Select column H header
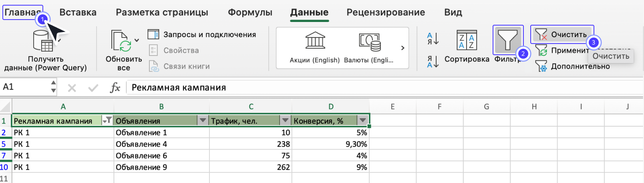This screenshot has width=644, height=183. pyautogui.click(x=534, y=107)
